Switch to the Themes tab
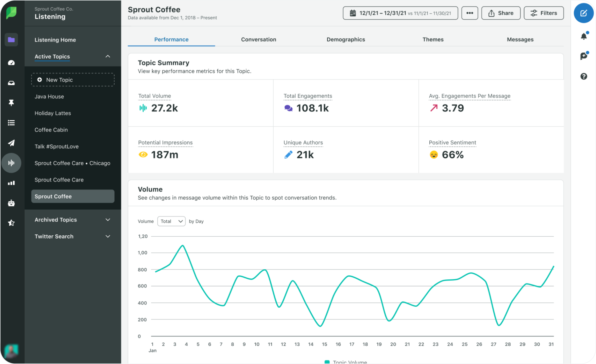Viewport: 596px width, 364px height. (x=433, y=39)
